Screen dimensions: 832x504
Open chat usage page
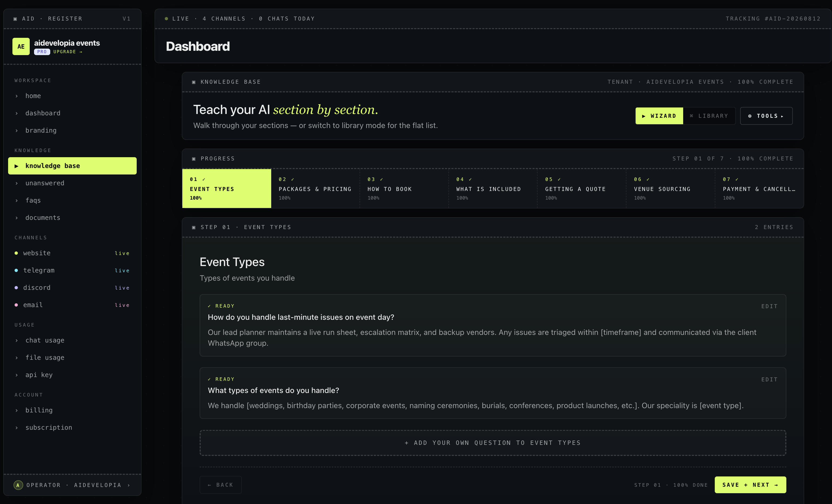coord(72,340)
